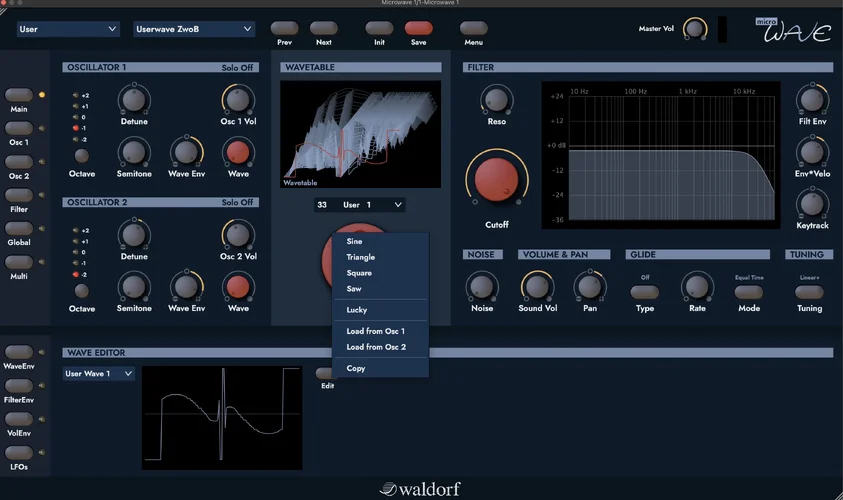The image size is (843, 500).
Task: Click the Oscillator 2 Wave Env knob
Action: [187, 287]
